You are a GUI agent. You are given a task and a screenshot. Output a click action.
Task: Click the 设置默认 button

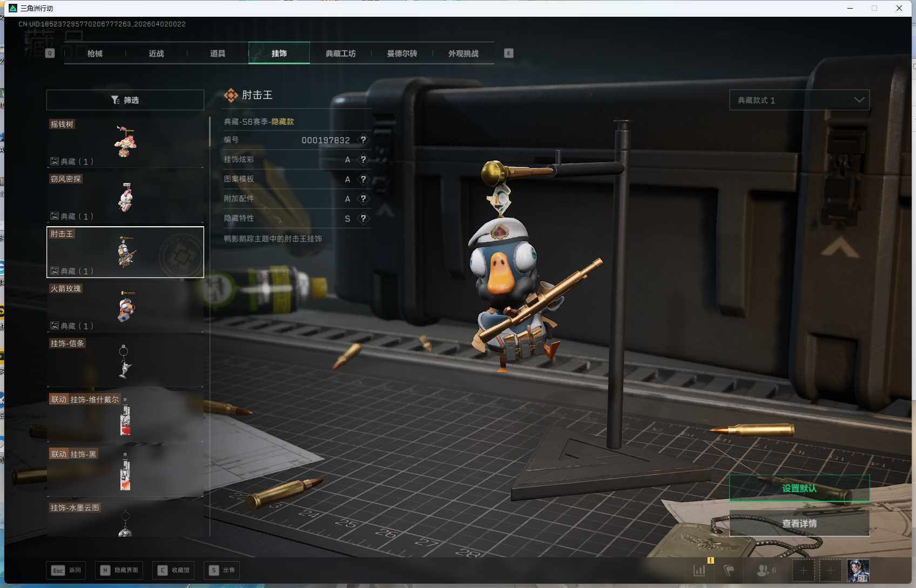point(799,488)
